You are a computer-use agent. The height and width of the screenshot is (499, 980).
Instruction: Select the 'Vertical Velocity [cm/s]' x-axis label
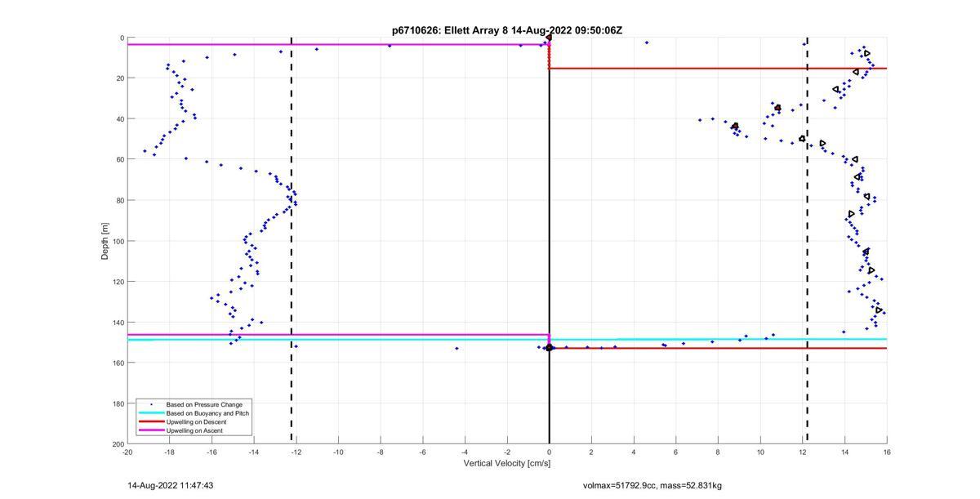[507, 463]
